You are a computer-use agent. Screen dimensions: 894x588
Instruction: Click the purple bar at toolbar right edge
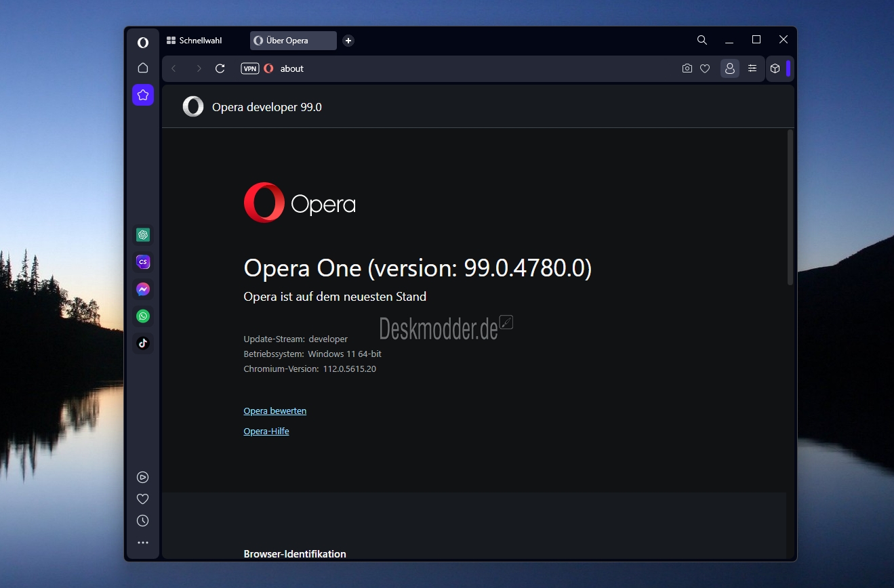788,68
